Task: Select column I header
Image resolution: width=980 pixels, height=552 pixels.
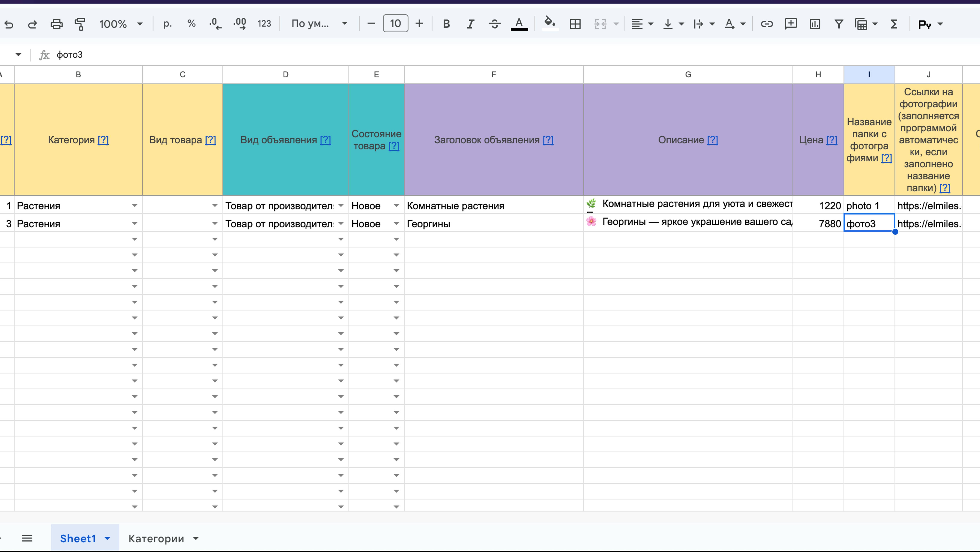Action: click(x=869, y=75)
